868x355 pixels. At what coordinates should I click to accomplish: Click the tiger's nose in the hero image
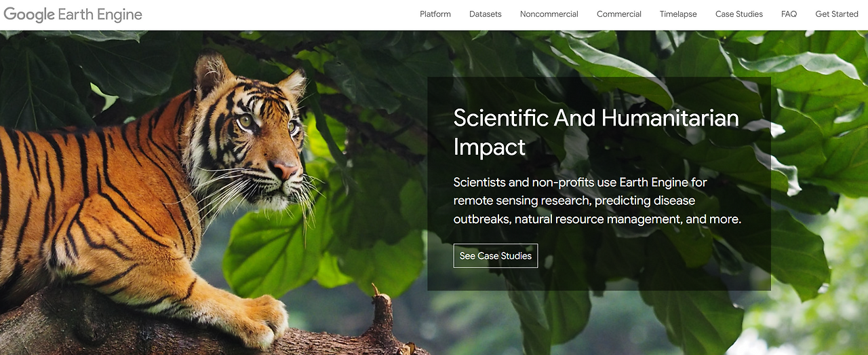tap(285, 170)
